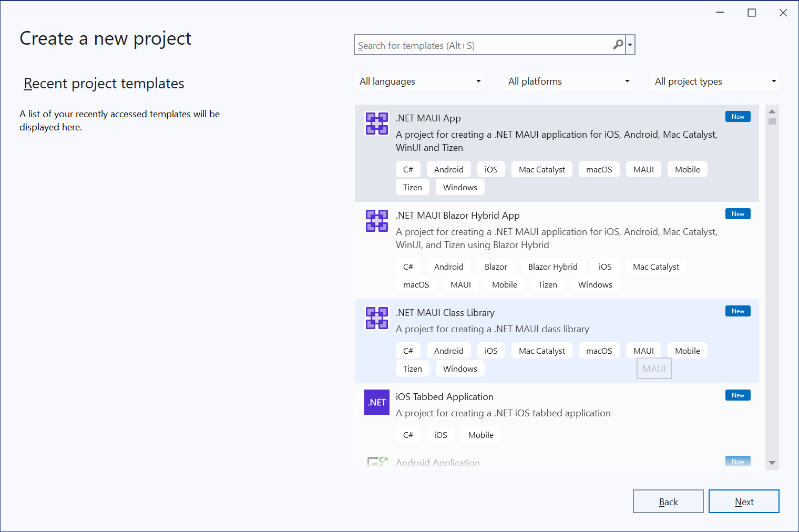Click the Mobile tag in Blazor Hybrid App
Viewport: 799px width, 532px height.
coord(505,284)
